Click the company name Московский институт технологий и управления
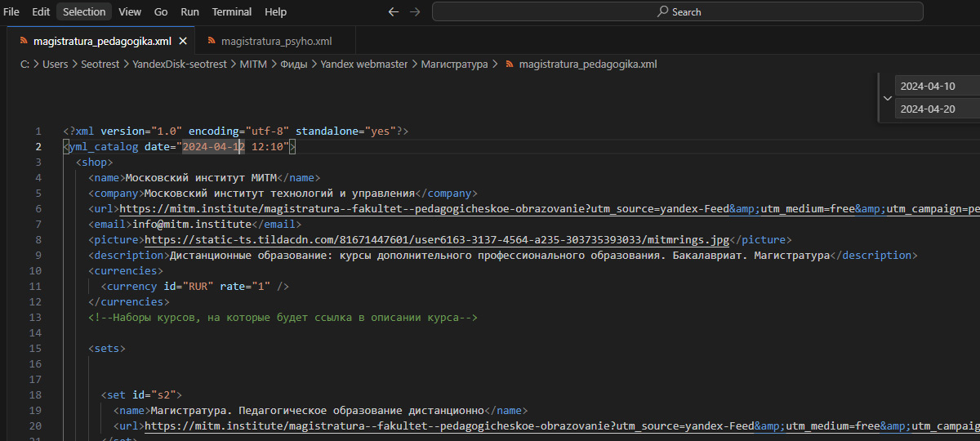980x441 pixels. (280, 193)
